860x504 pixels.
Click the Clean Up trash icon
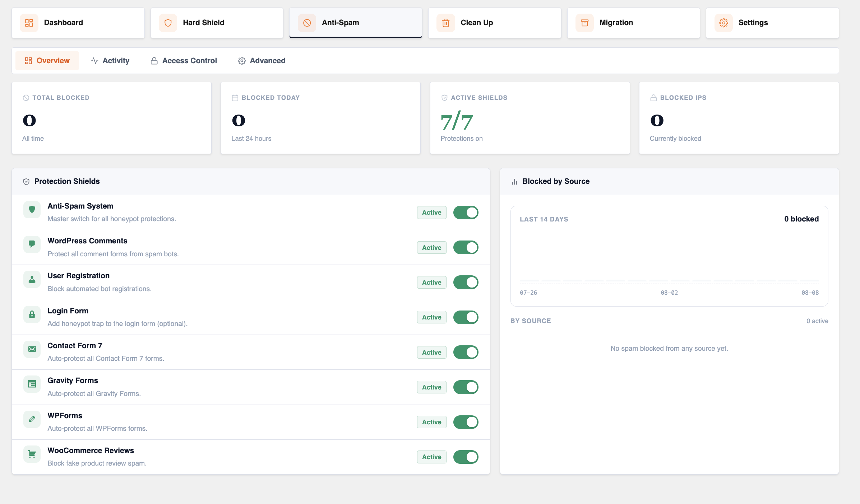tap(446, 23)
